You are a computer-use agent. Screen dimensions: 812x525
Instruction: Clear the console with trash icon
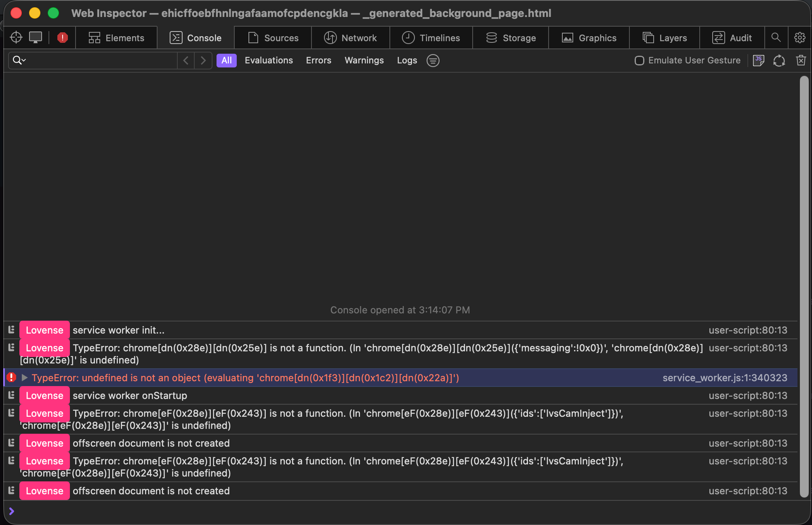(x=801, y=60)
